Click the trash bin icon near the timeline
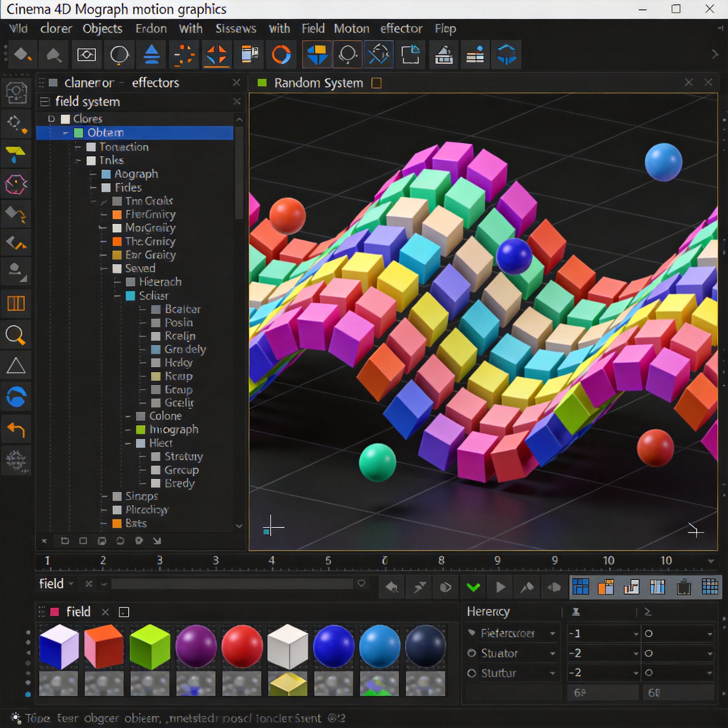728x728 pixels. click(684, 587)
